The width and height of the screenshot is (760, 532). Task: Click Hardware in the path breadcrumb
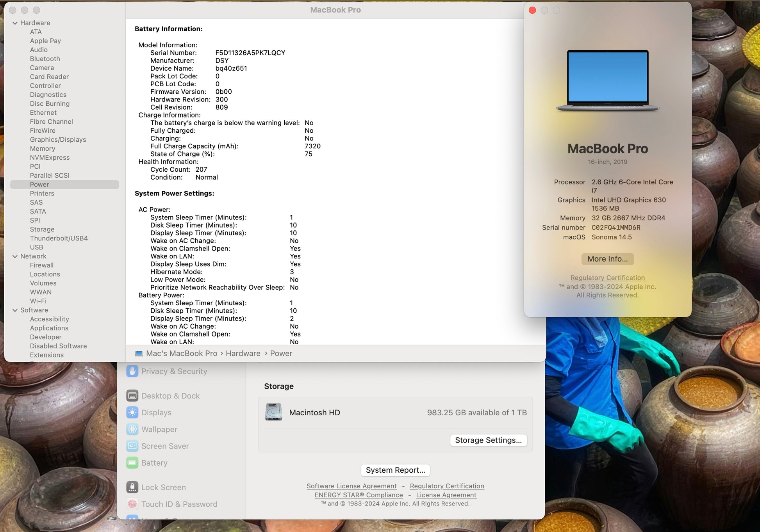pyautogui.click(x=243, y=354)
